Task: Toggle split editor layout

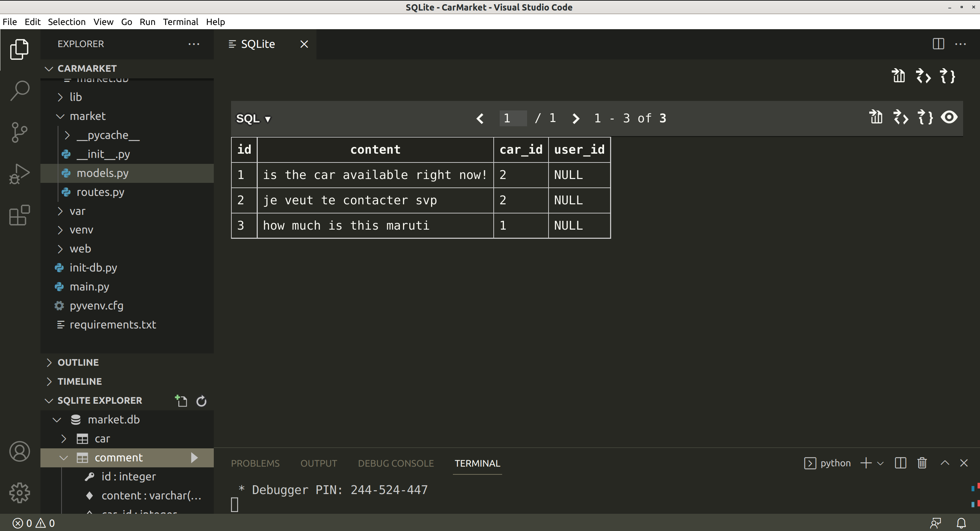Action: 938,44
